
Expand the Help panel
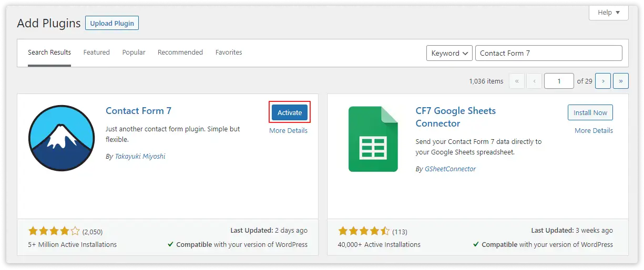(x=608, y=12)
